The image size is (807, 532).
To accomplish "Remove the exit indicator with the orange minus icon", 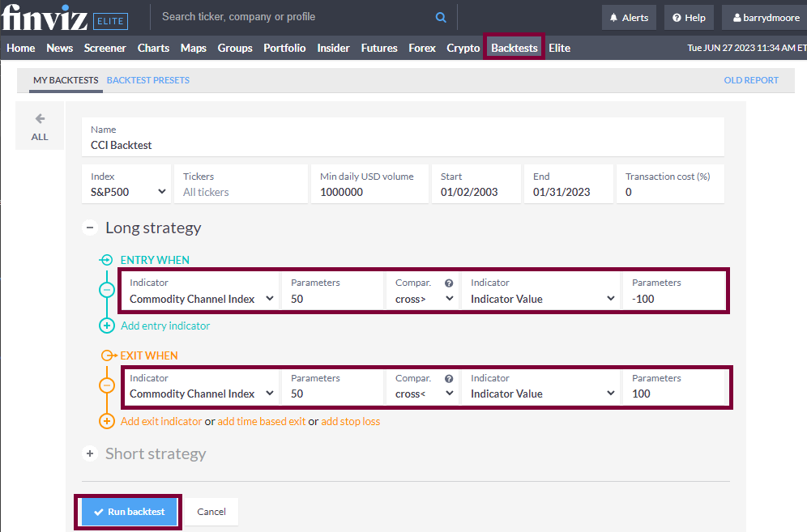I will 106,385.
